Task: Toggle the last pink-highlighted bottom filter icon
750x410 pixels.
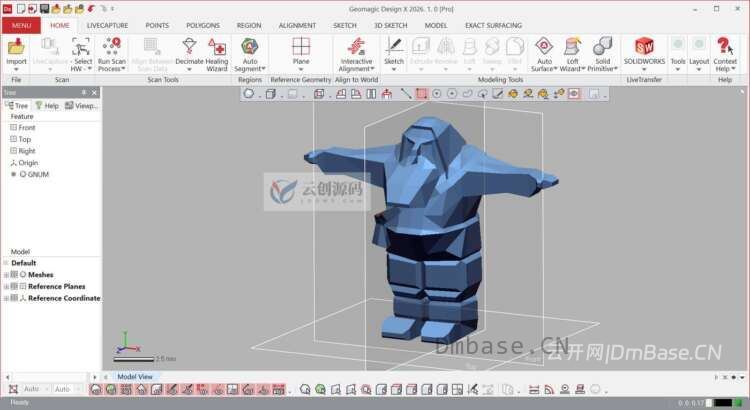Action: 279,389
